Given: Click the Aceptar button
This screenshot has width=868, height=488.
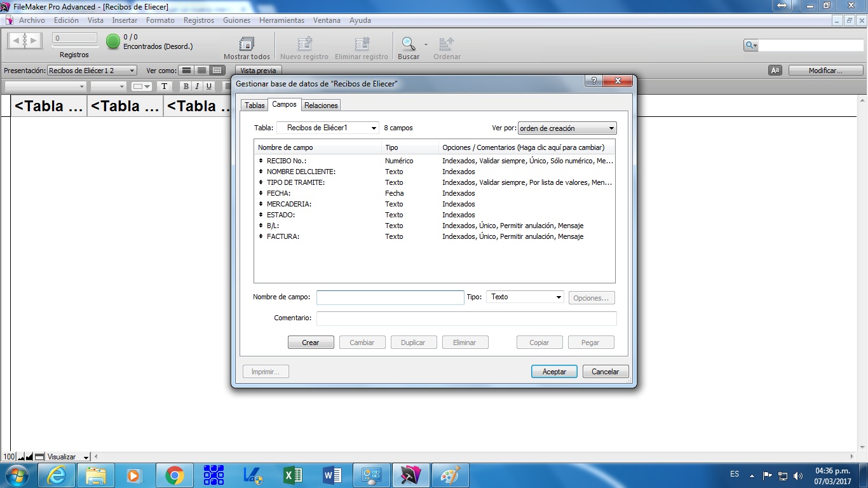Looking at the screenshot, I should pyautogui.click(x=554, y=372).
